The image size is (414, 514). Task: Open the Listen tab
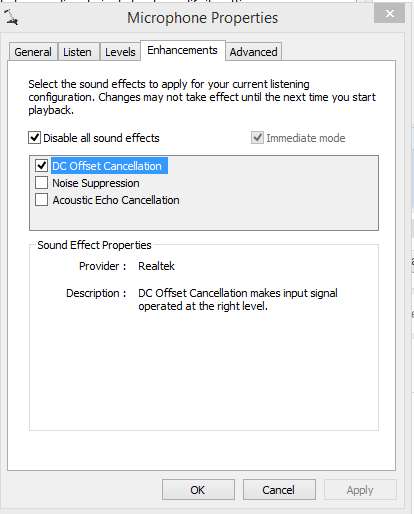point(78,52)
